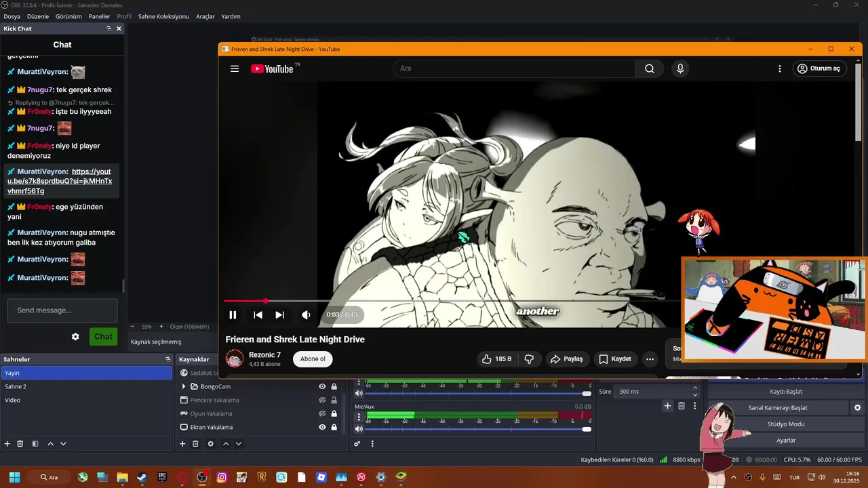Screen dimensions: 868x488
Task: Open YouTube hamburger guide menu
Action: pos(235,68)
